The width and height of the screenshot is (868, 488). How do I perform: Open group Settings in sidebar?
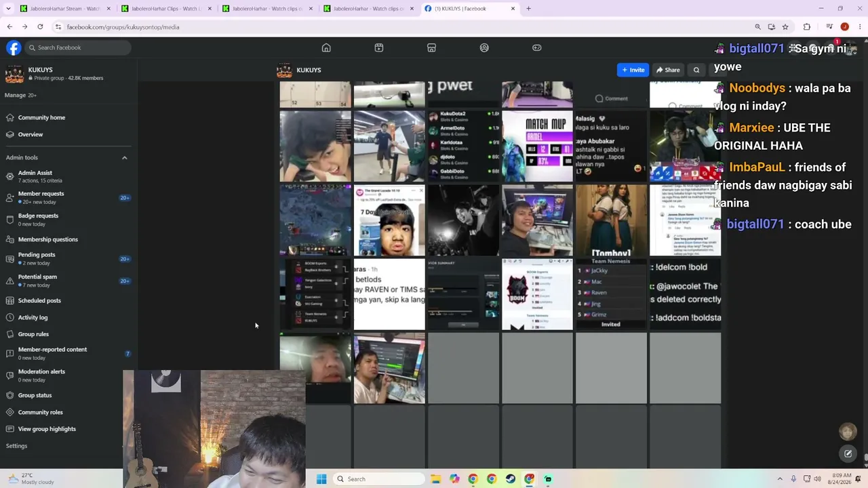pos(17,446)
